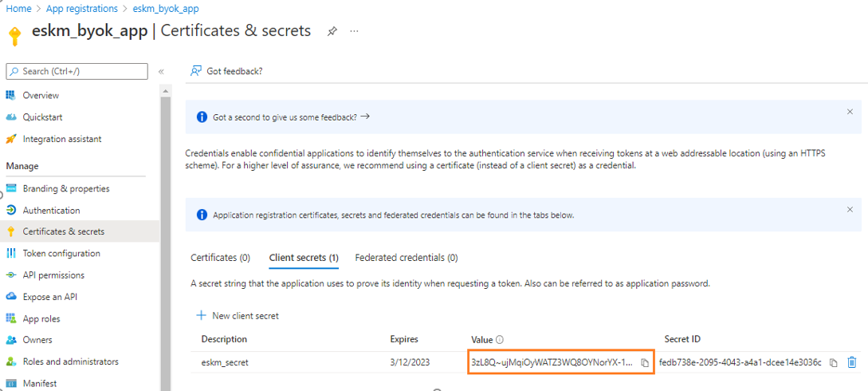Click the Secret ID fedb738e-2095-4043-a4a1-dcee14e3036c
868x391 pixels.
740,363
